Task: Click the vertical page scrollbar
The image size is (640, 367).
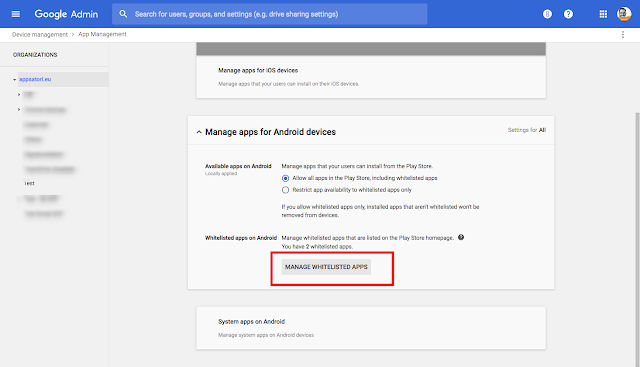Action: pyautogui.click(x=637, y=239)
